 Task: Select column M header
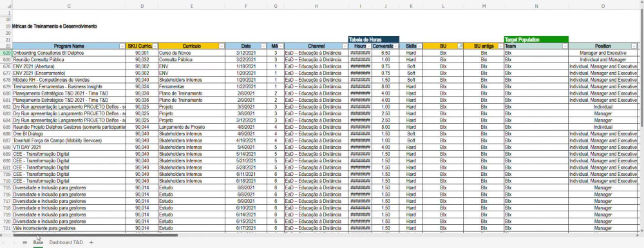point(484,6)
